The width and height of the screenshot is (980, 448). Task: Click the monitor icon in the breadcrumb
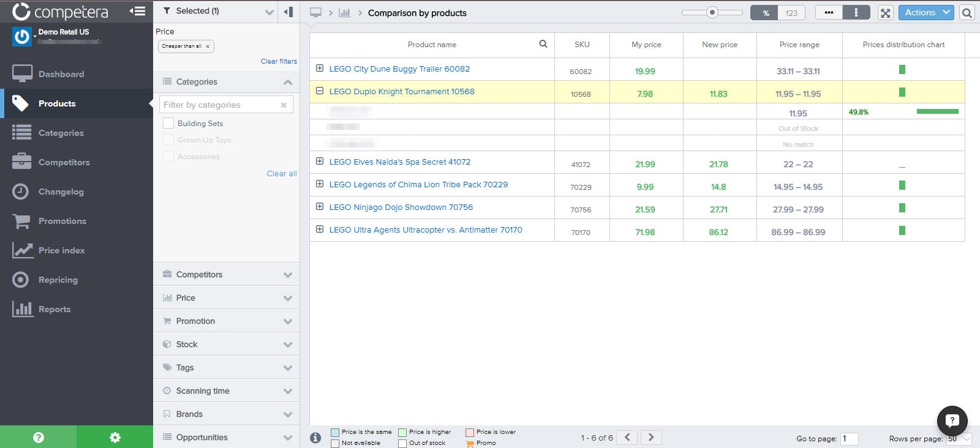315,12
